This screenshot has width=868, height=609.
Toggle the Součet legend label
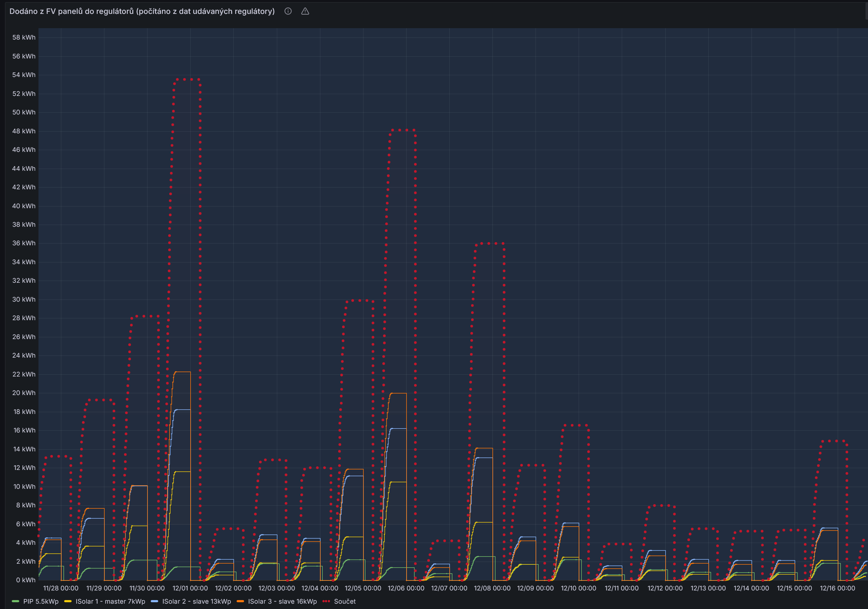(345, 602)
